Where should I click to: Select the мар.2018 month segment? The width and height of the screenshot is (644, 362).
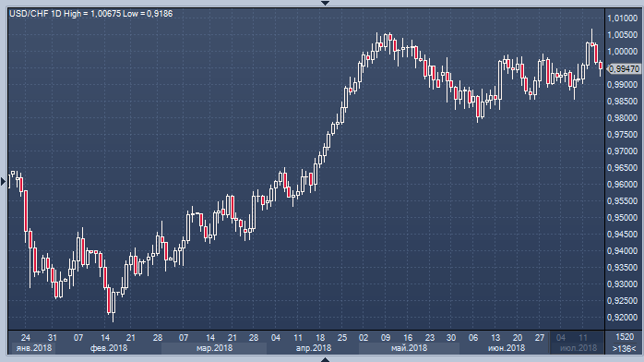tap(214, 348)
